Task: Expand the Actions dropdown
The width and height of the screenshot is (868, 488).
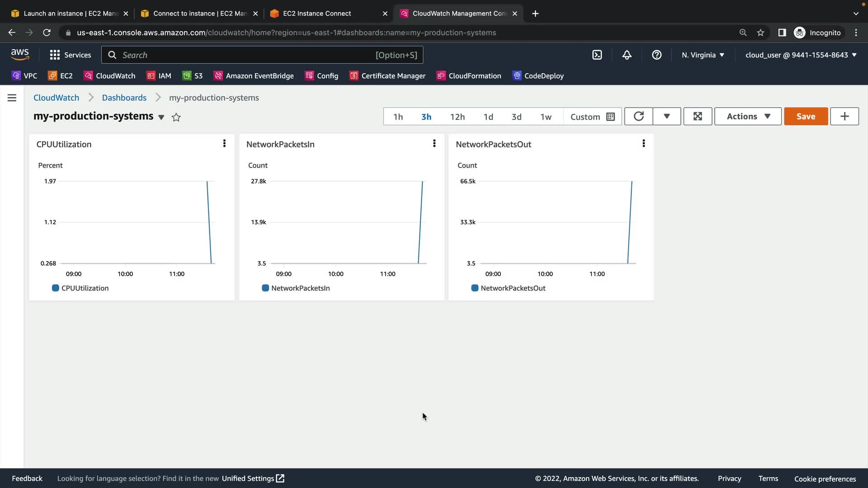Action: pyautogui.click(x=748, y=117)
